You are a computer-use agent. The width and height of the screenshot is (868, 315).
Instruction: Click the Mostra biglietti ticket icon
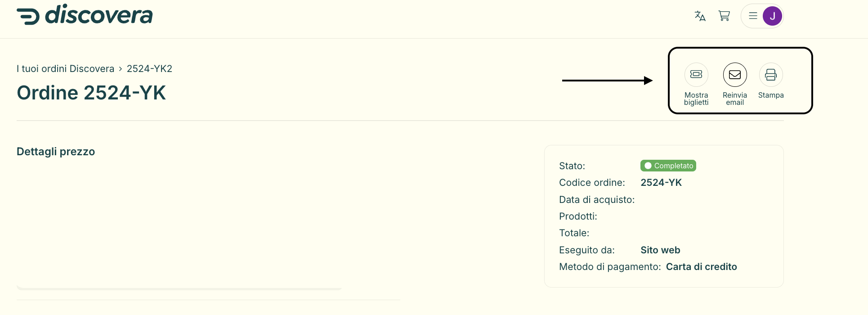[x=696, y=74]
